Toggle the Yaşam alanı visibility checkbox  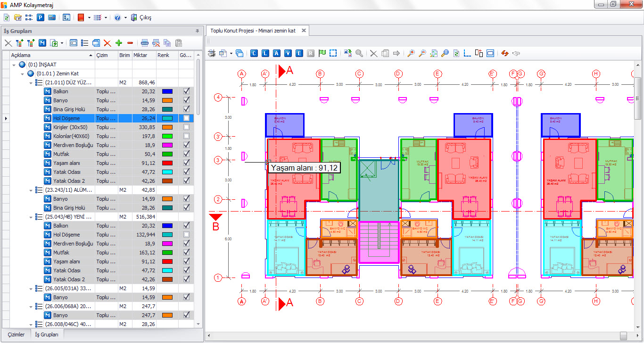point(187,163)
